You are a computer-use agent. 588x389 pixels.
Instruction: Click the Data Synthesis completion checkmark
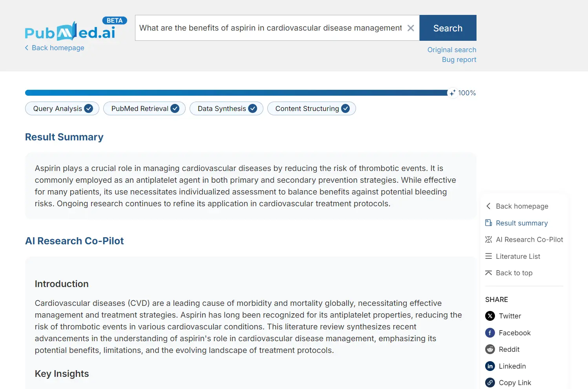point(253,108)
